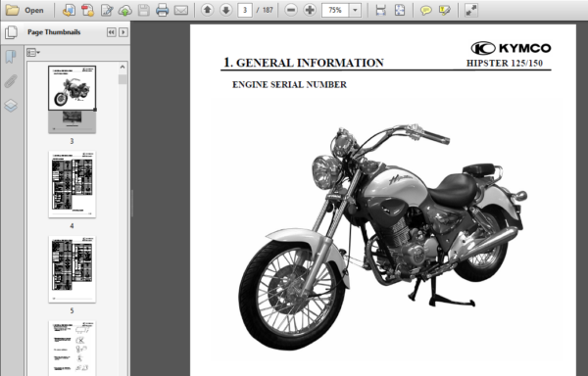Zoom out with the minus button
Viewport: 588px width, 376px height.
coord(291,10)
